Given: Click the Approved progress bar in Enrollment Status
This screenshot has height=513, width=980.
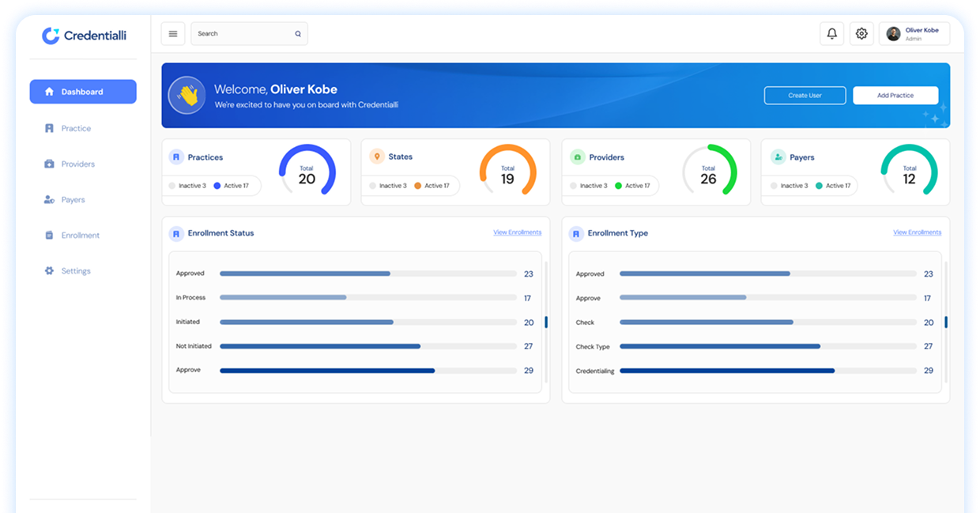Looking at the screenshot, I should point(305,273).
